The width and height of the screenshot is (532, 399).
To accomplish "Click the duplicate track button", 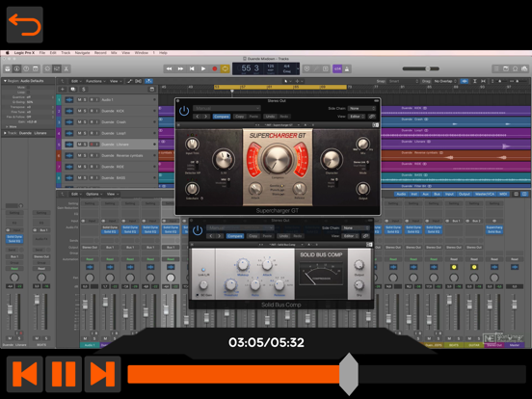I will (x=73, y=90).
